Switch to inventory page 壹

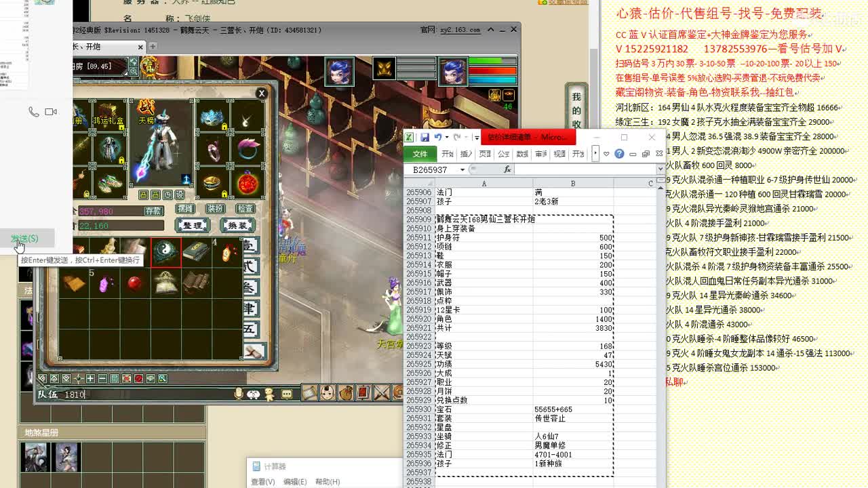click(x=251, y=245)
